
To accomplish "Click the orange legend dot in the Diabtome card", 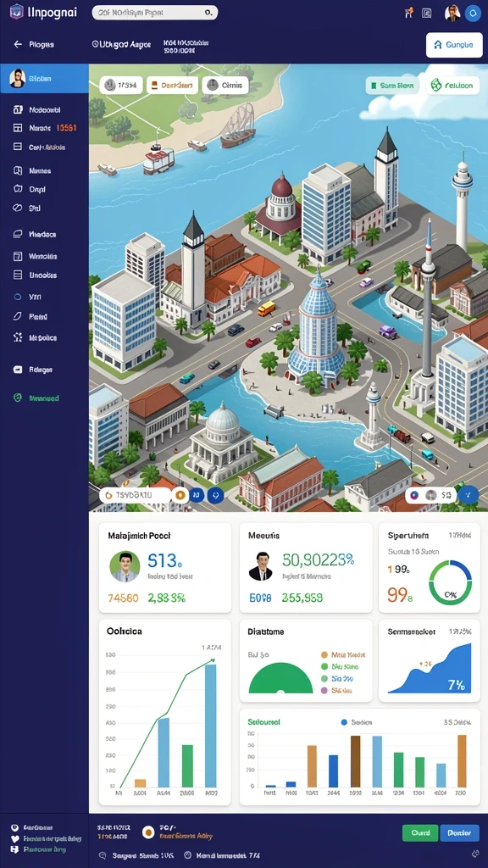I will pos(324,654).
